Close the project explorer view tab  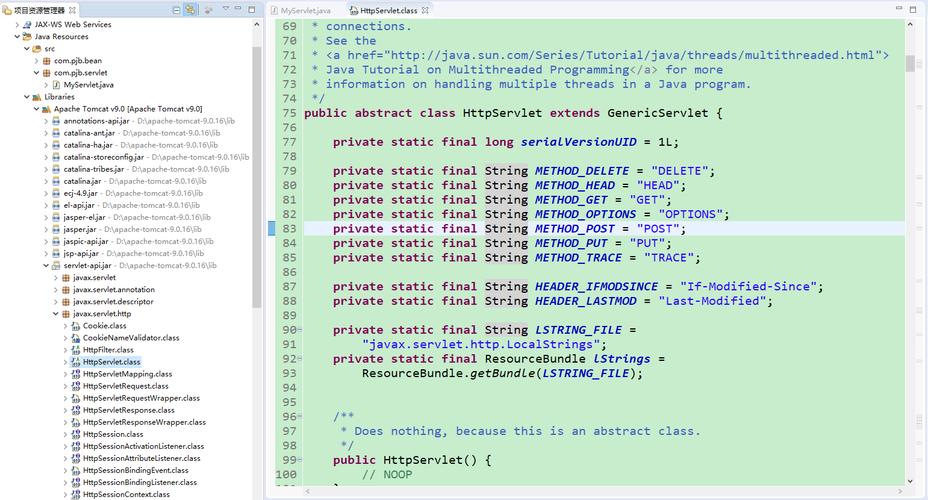pyautogui.click(x=72, y=10)
